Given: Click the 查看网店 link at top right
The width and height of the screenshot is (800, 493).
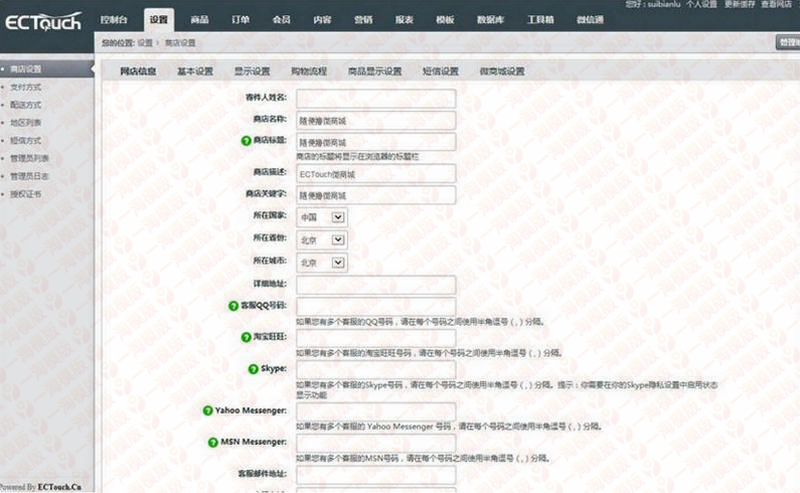Looking at the screenshot, I should [x=776, y=4].
